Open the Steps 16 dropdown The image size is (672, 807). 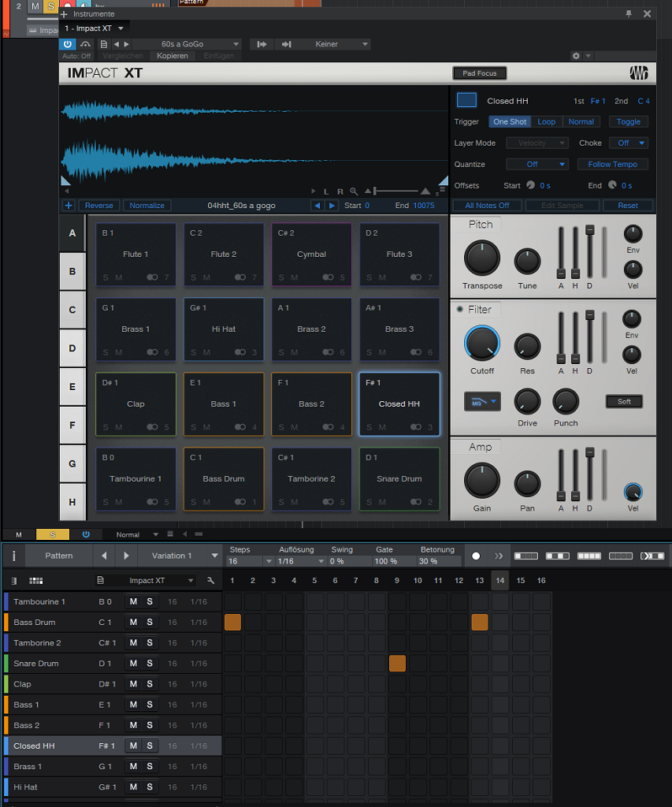pos(269,561)
